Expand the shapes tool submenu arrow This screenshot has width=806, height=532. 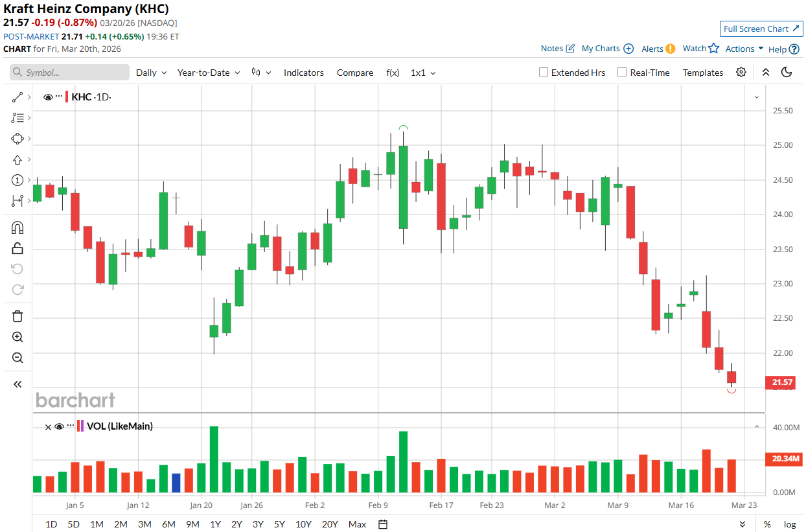pos(29,139)
